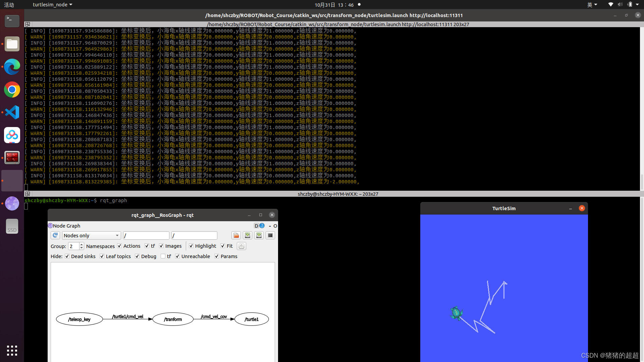Click the clock in top bar
The height and width of the screenshot is (362, 644).
334,5
